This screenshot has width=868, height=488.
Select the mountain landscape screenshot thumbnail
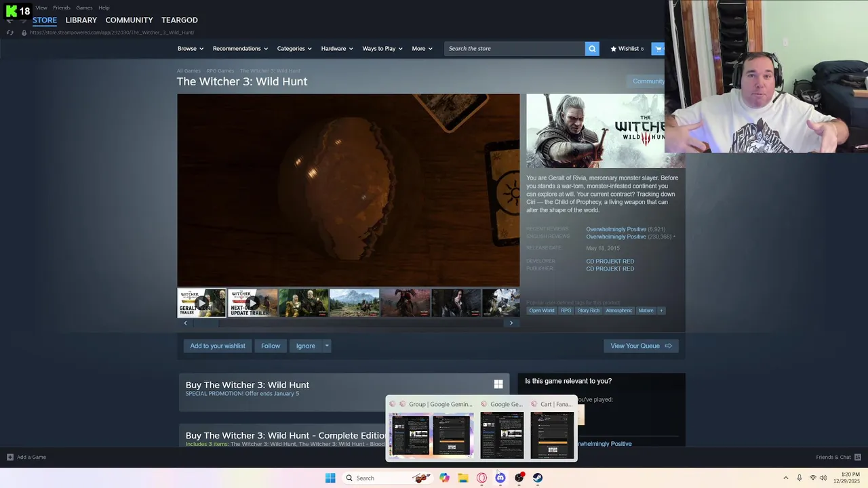355,303
